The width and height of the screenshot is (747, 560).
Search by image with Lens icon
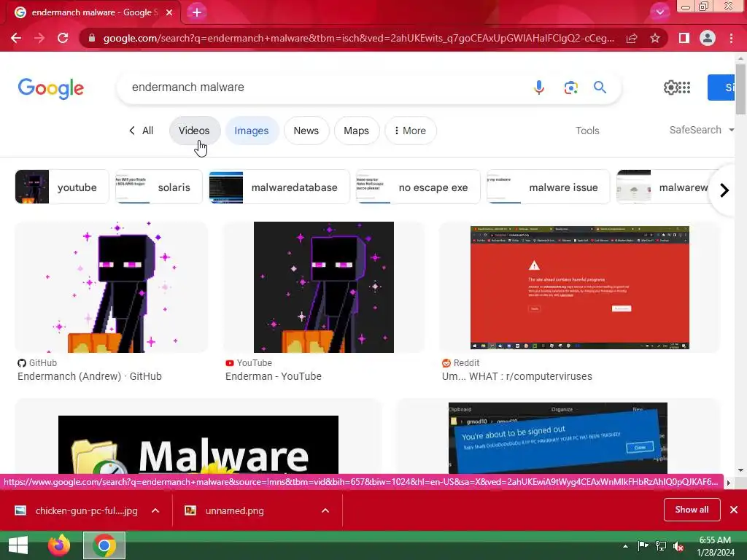(570, 87)
